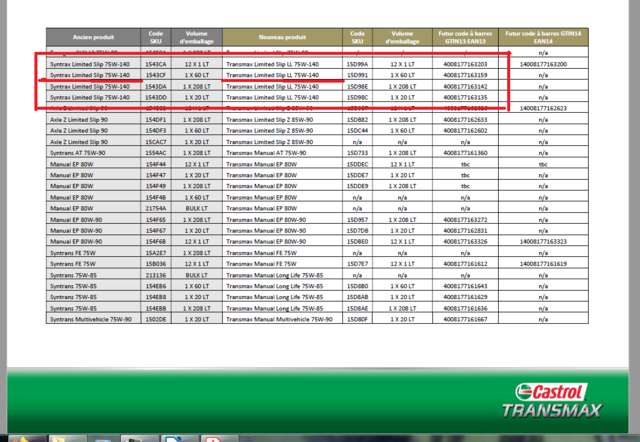Select SKU code cell 15A2E7

(x=156, y=253)
